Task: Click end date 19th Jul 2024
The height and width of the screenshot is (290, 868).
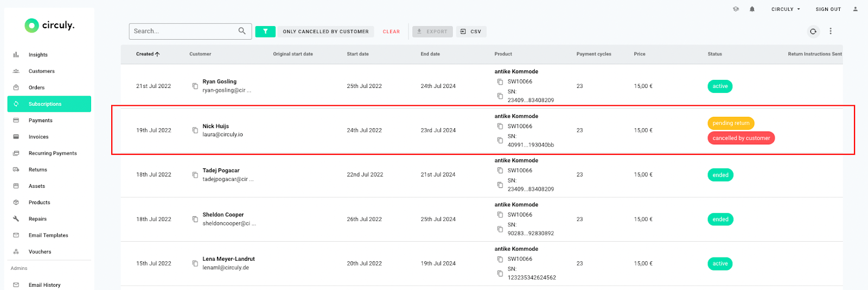Action: [x=438, y=263]
